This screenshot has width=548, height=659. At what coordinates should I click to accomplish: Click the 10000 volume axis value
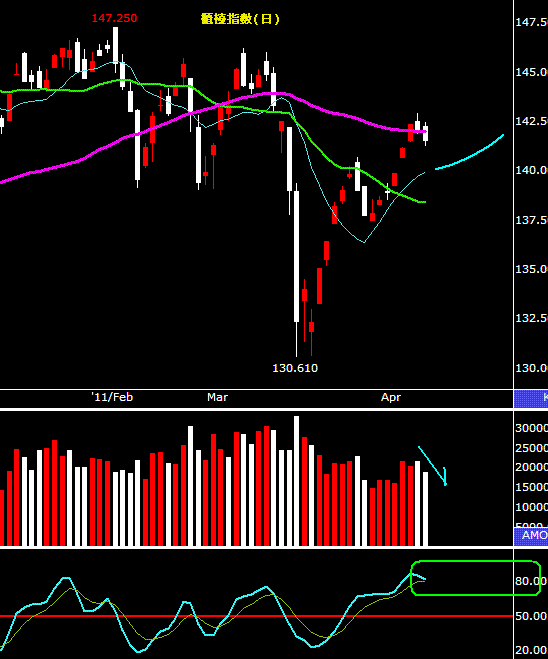click(532, 507)
